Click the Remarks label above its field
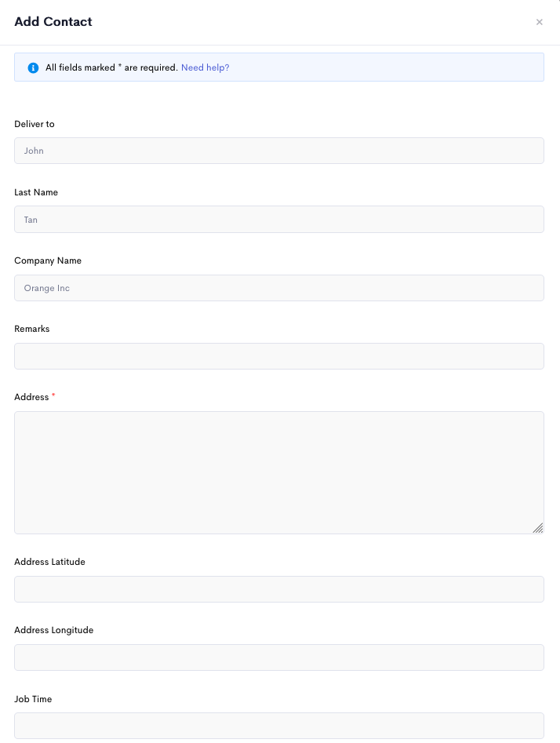The image size is (560, 743). [31, 329]
